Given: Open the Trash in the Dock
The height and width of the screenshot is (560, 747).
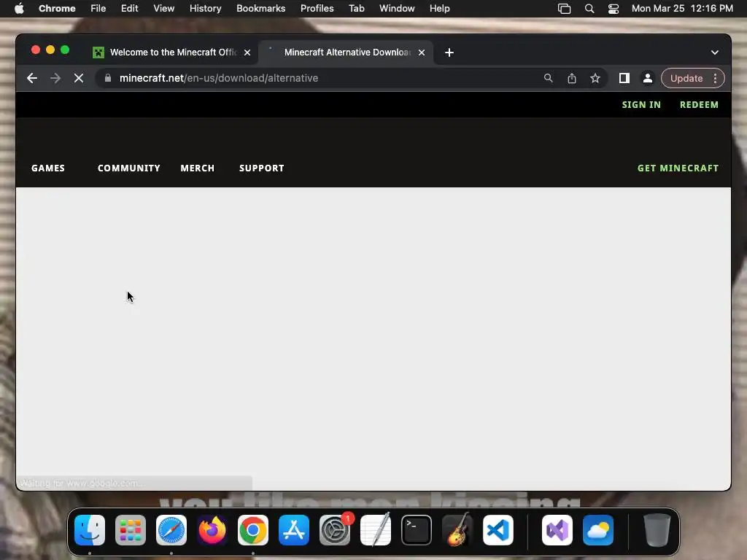Looking at the screenshot, I should (x=657, y=530).
